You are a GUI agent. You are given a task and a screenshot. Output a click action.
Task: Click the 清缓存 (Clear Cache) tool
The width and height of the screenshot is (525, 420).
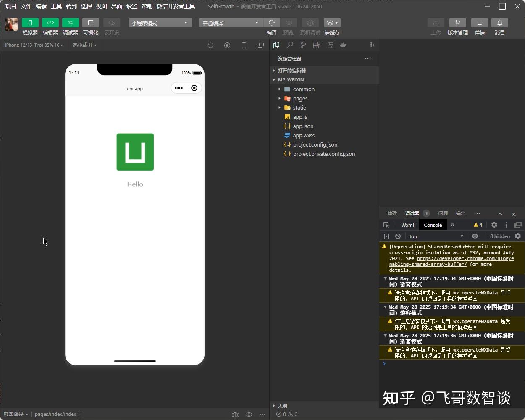331,26
